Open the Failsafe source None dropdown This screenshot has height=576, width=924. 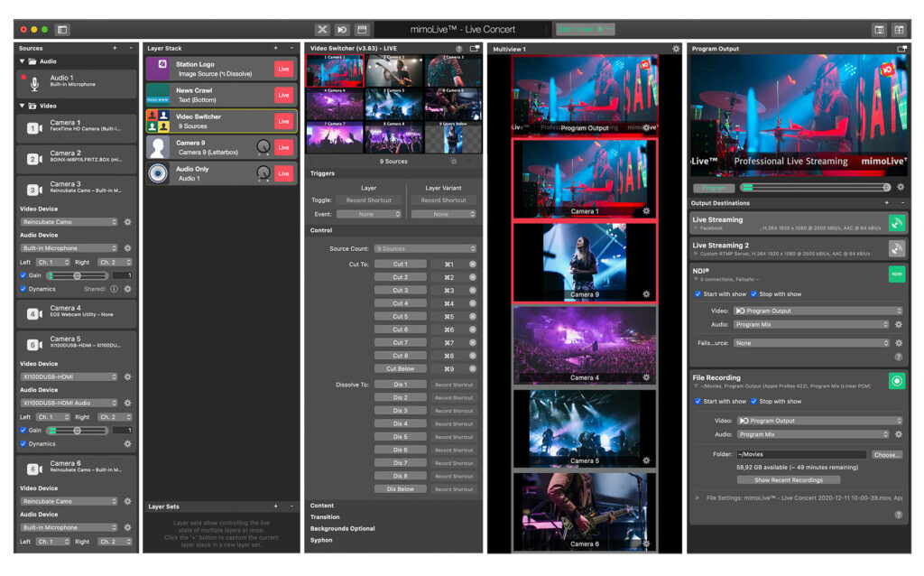point(811,343)
